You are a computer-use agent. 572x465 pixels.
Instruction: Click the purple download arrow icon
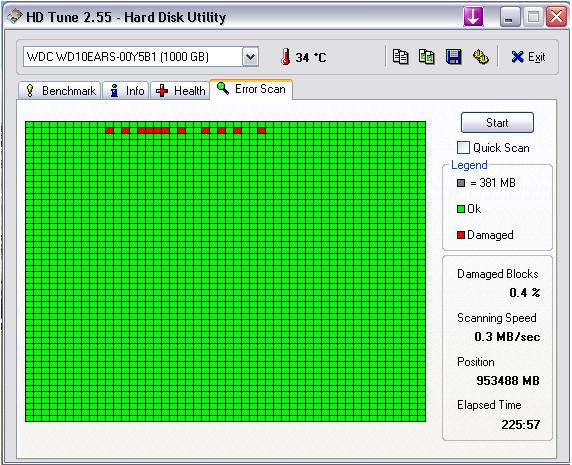(473, 17)
